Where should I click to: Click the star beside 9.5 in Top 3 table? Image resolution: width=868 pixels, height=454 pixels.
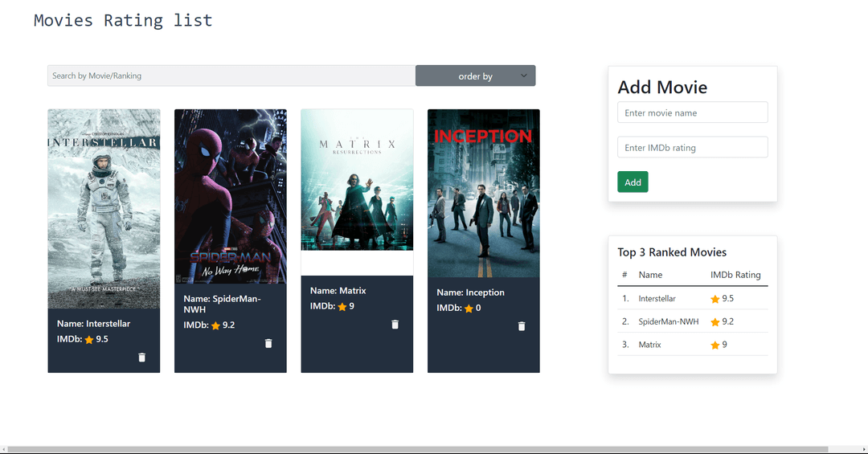(715, 299)
